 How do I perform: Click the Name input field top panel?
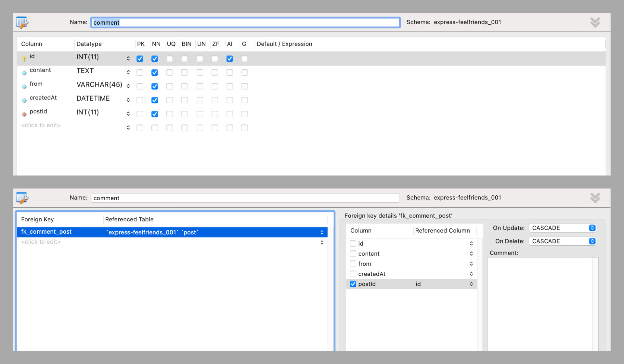(x=244, y=22)
